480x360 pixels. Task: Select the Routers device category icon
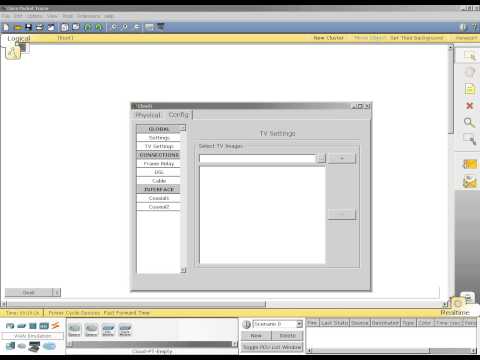click(10, 326)
